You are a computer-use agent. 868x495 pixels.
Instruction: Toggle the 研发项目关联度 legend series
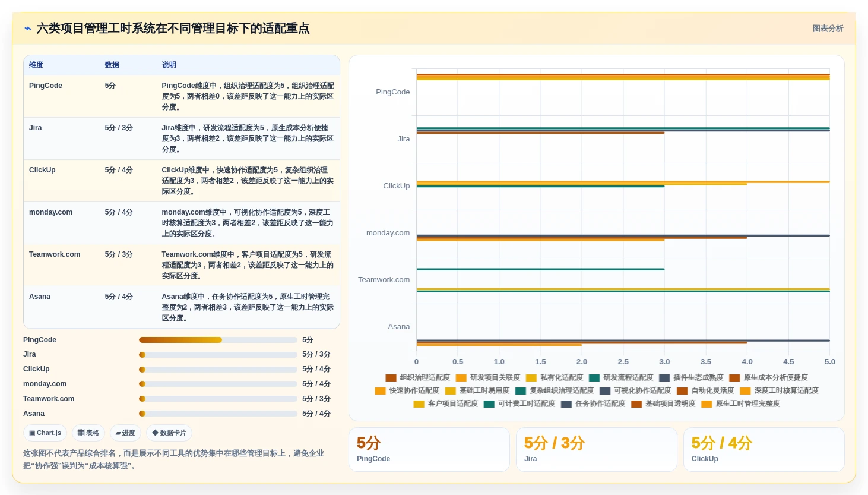pos(488,378)
